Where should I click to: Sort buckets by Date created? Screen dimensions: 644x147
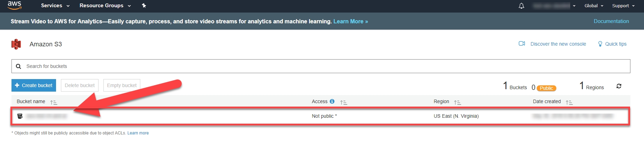tap(569, 102)
